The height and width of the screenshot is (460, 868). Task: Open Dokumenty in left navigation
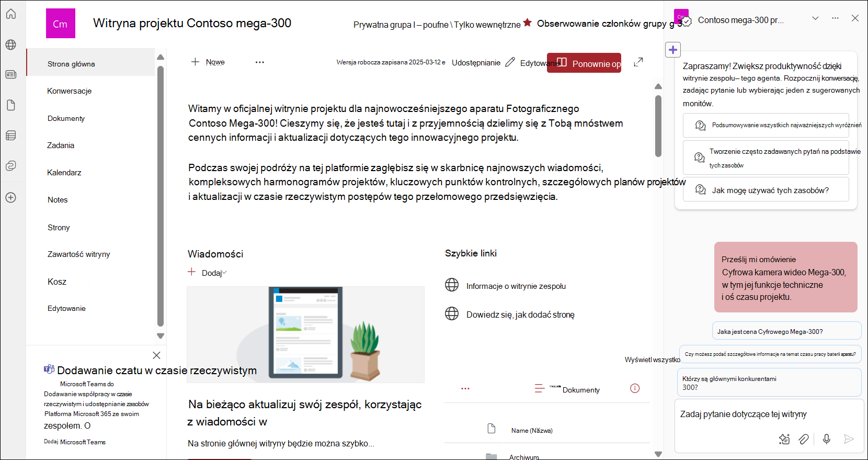[x=66, y=118]
